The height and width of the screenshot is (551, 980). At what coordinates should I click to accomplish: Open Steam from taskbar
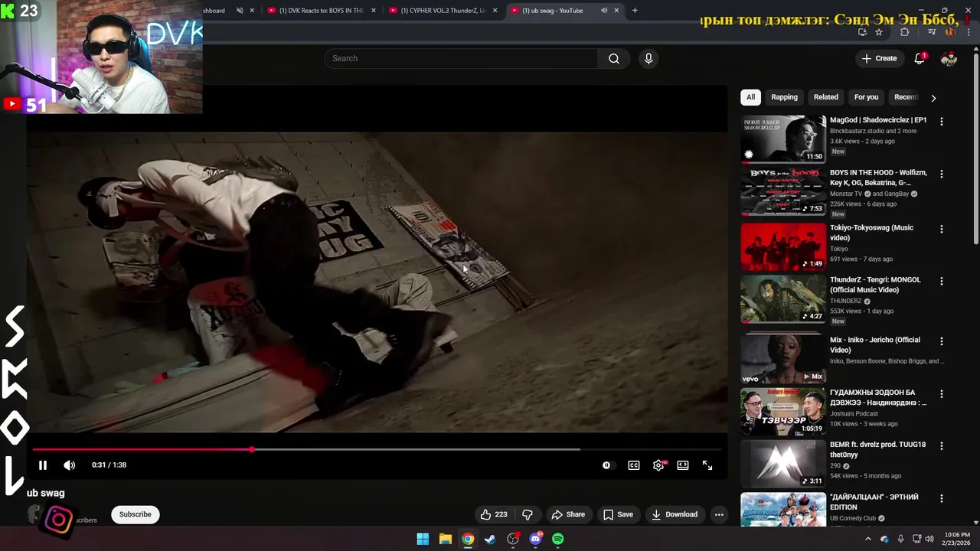click(490, 539)
